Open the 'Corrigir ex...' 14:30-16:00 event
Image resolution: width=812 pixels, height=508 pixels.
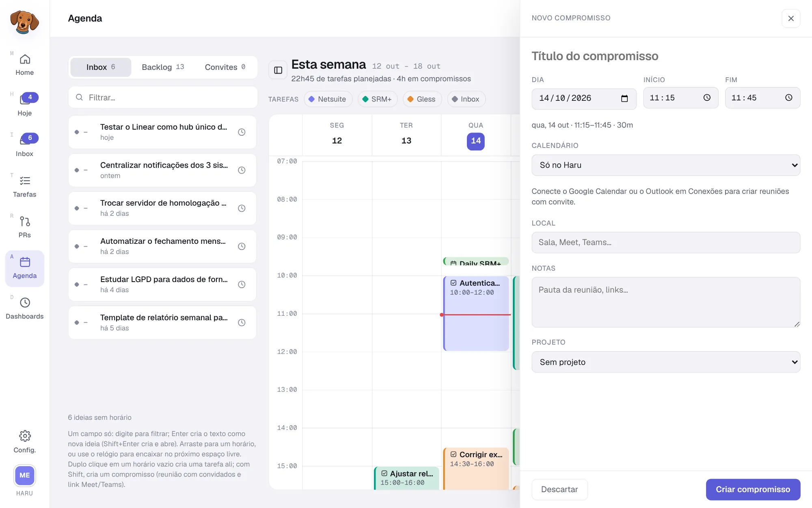(476, 469)
